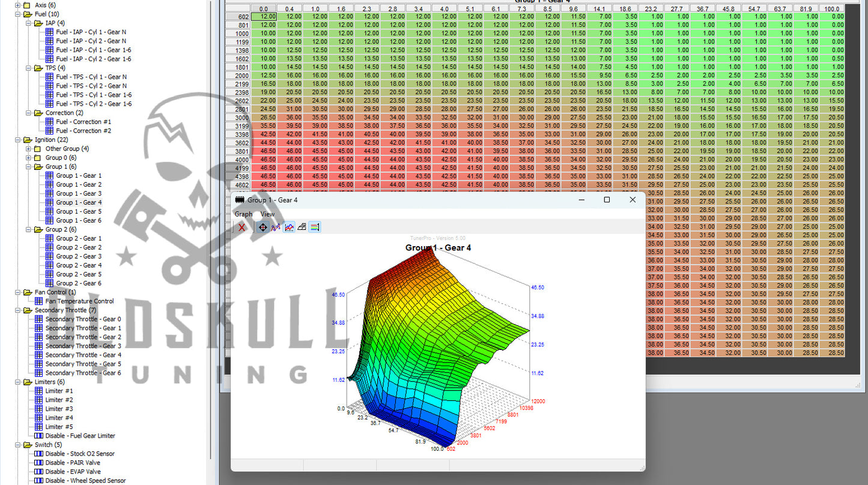Select the crosshair tracking tool in graph toolbar

[263, 227]
